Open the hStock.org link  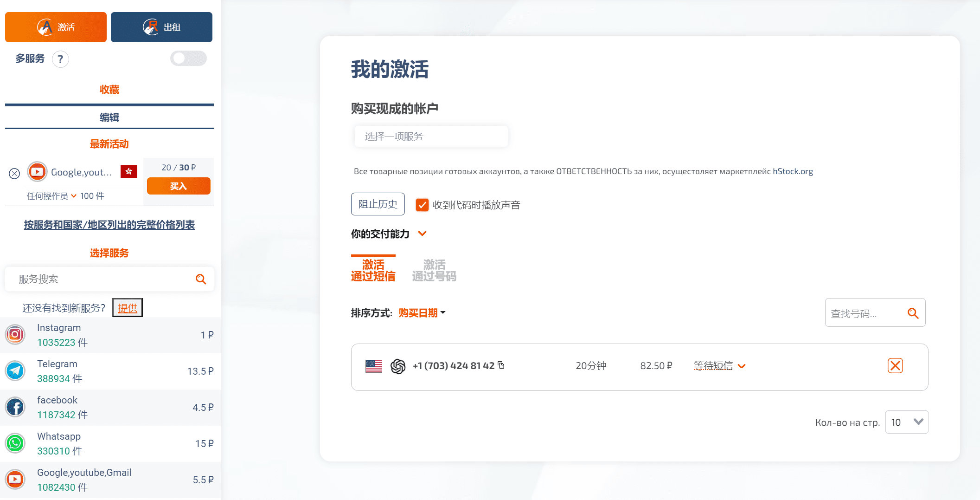tap(792, 171)
